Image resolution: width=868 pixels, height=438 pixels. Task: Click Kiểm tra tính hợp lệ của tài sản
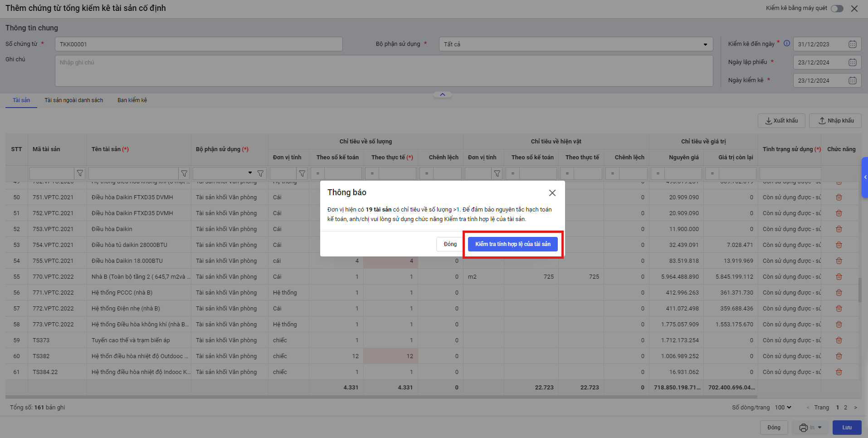coord(512,244)
